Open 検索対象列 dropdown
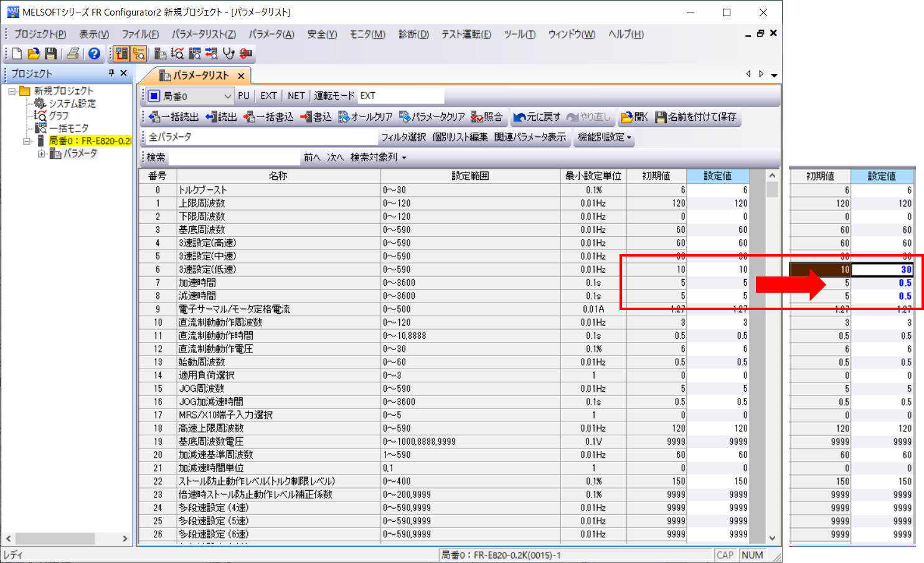The height and width of the screenshot is (563, 924). [379, 157]
